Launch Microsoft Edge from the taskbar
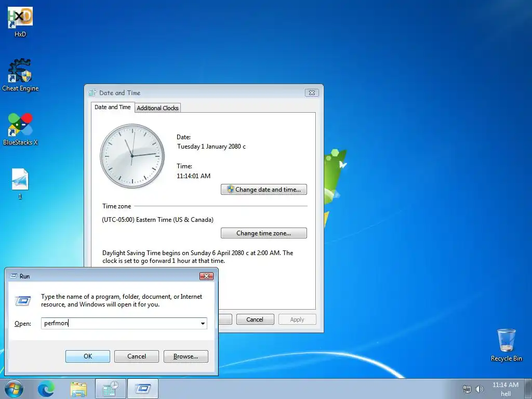 [46, 389]
